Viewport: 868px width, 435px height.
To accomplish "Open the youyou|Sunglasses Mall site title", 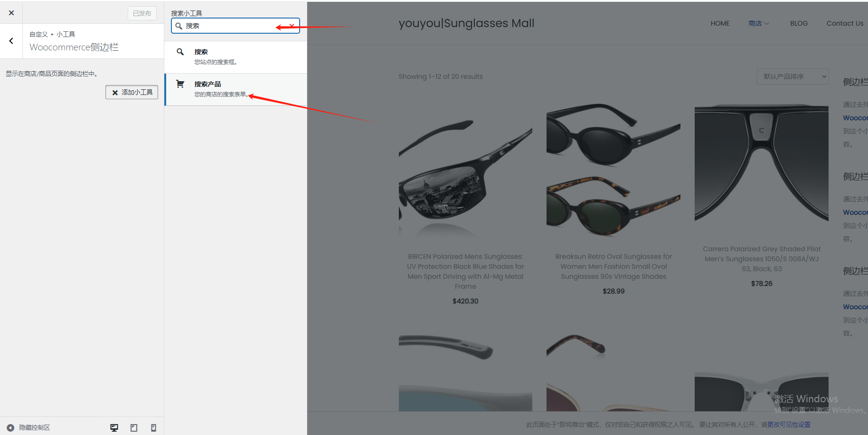I will point(466,23).
